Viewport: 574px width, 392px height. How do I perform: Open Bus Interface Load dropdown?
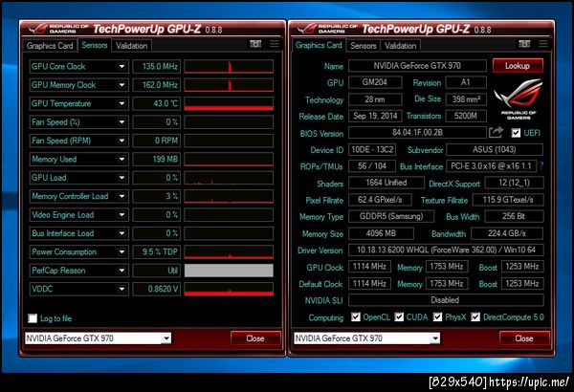point(121,233)
